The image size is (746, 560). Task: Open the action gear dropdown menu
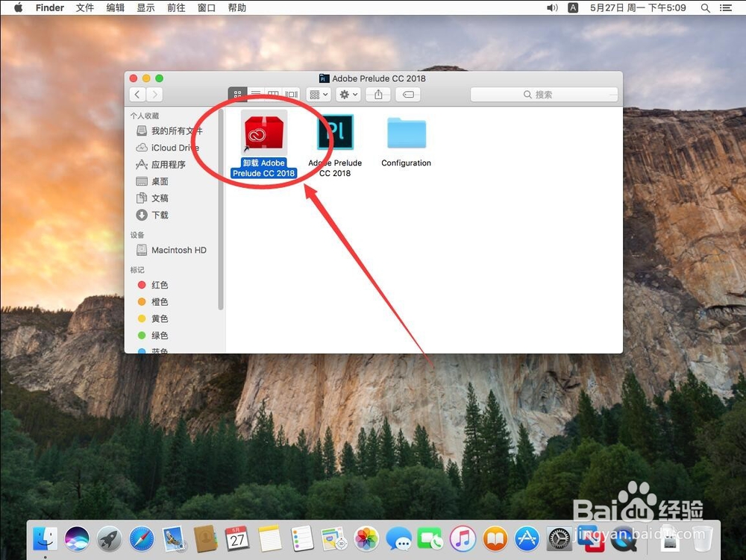click(x=348, y=94)
